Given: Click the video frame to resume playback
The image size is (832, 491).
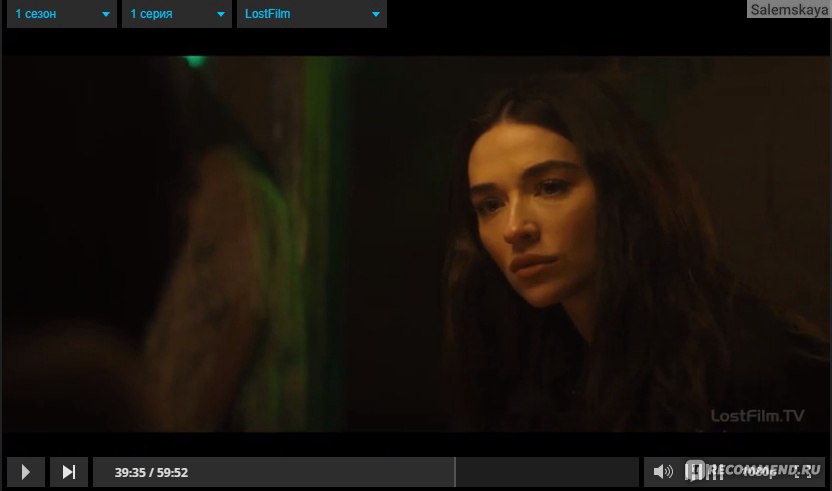Looking at the screenshot, I should point(416,244).
